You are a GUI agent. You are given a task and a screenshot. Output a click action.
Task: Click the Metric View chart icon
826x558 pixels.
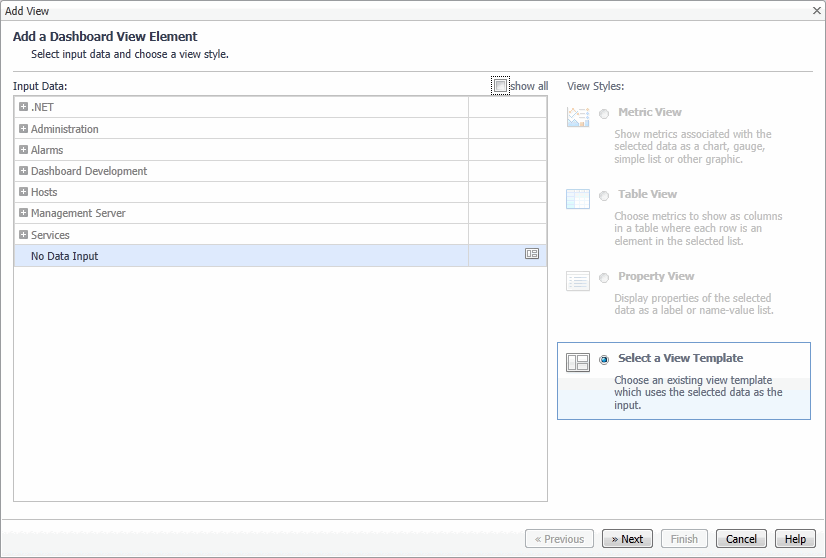click(578, 117)
